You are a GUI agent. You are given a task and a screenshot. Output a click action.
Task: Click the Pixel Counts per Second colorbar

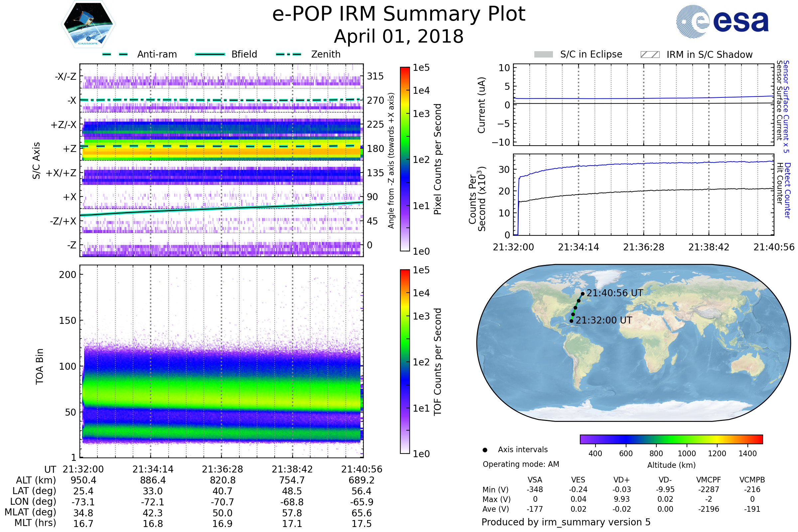pyautogui.click(x=405, y=159)
